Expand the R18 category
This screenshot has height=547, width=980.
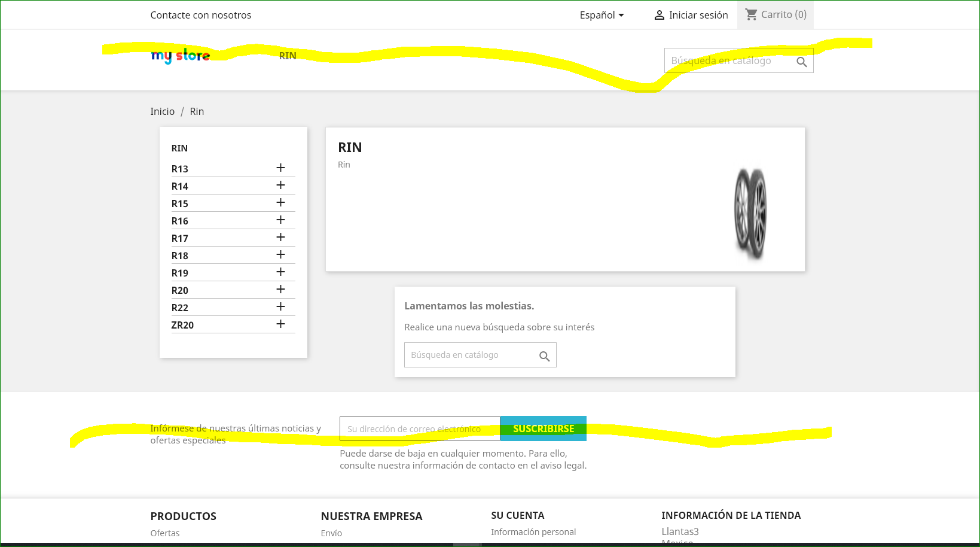[280, 255]
